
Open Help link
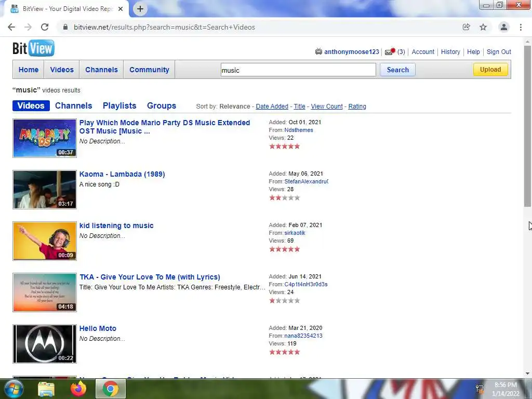pyautogui.click(x=473, y=51)
